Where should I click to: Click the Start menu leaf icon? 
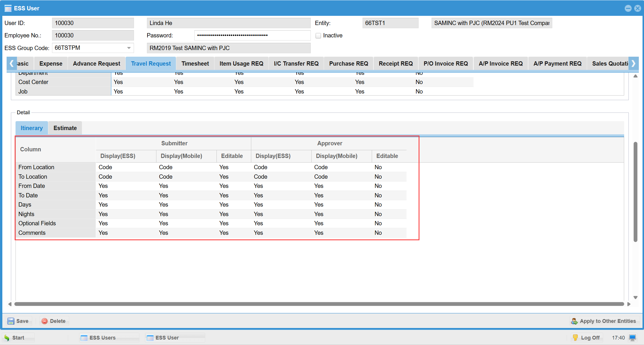[7, 338]
